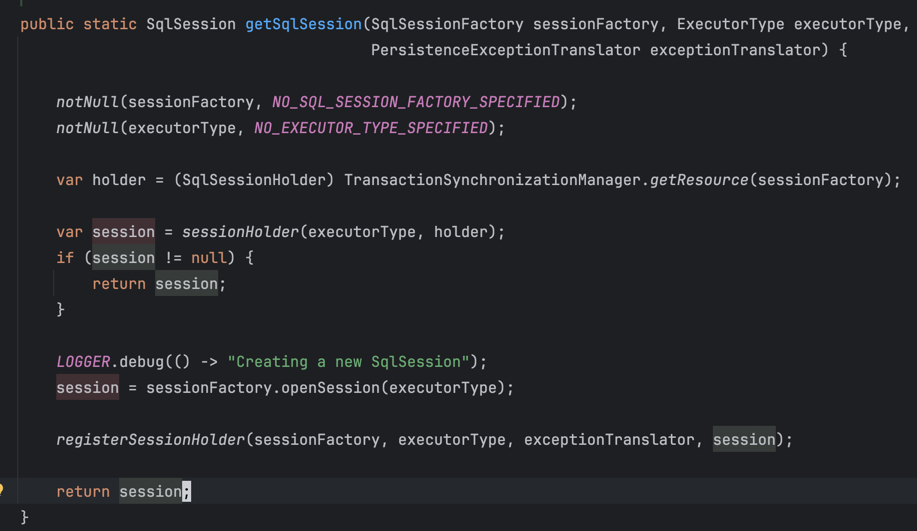Click session in the final return statement

[150, 491]
